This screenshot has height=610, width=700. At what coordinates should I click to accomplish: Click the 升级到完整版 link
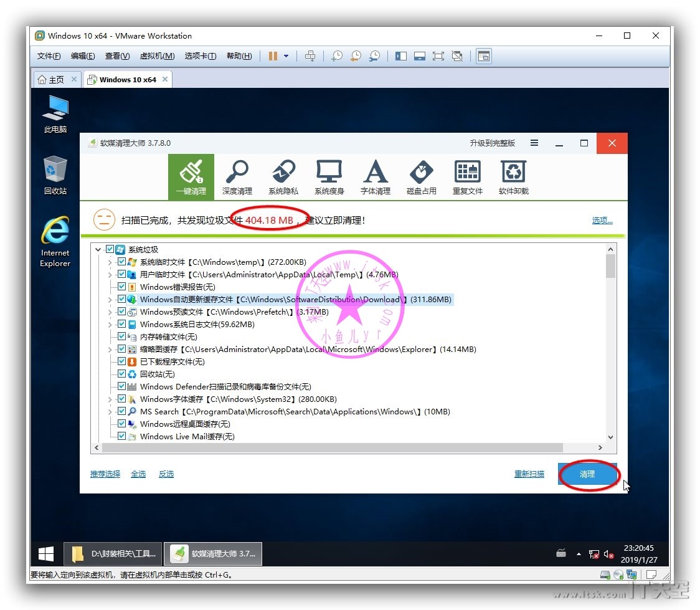coord(493,143)
